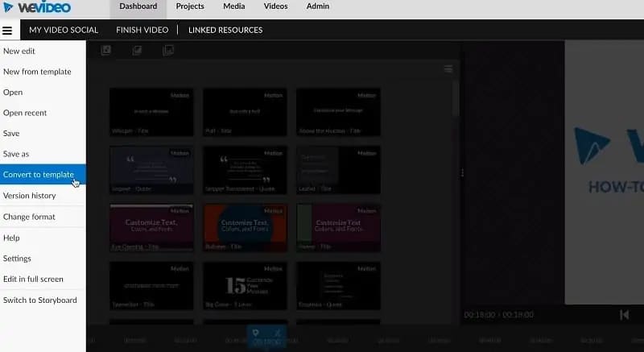
Task: Select the Bullseye Title thumbnail
Action: pyautogui.click(x=245, y=227)
